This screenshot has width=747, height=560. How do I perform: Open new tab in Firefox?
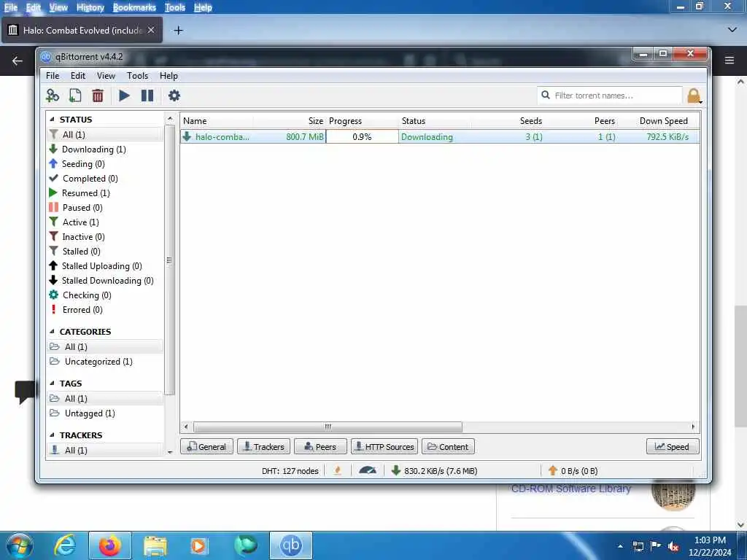[178, 31]
